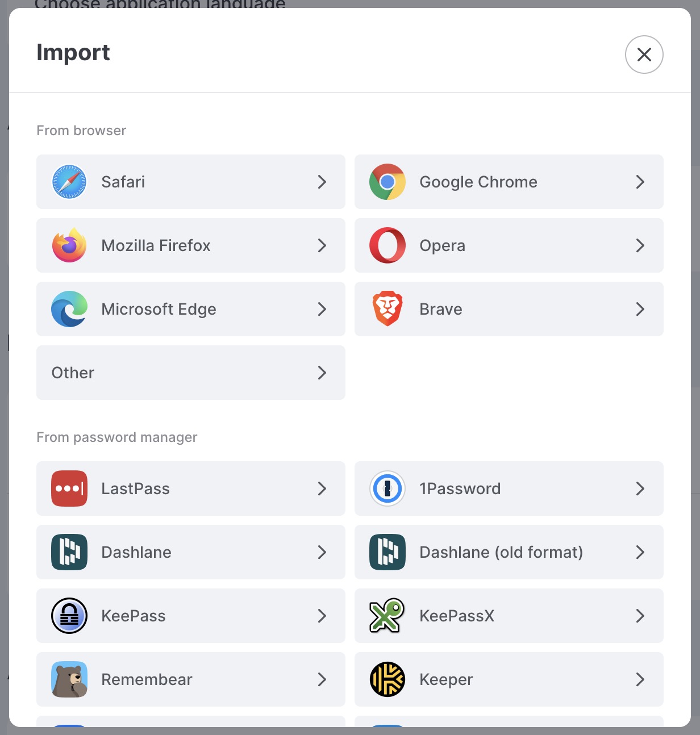Click the chevron in the Opera row
Screen dimensions: 700x735
(x=640, y=245)
